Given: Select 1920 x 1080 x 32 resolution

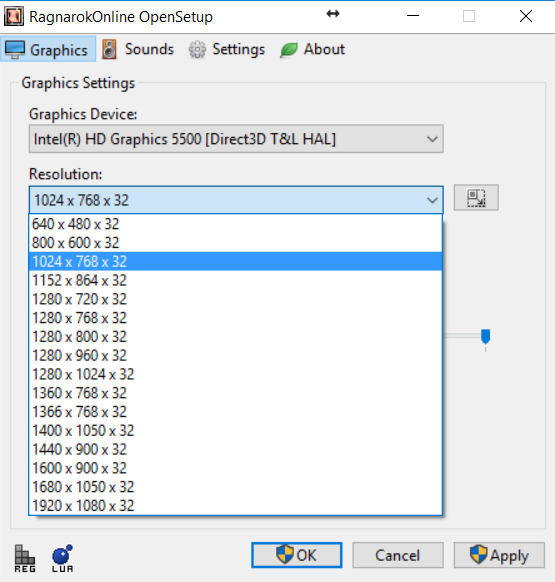Looking at the screenshot, I should click(236, 506).
